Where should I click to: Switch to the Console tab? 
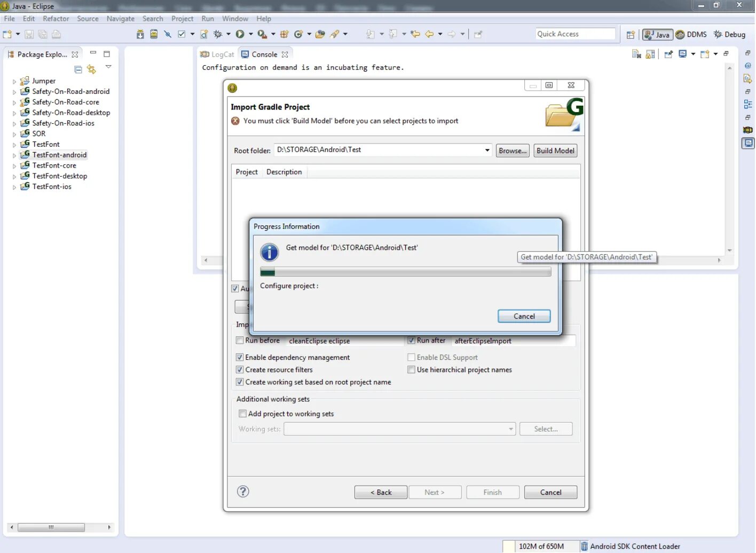pyautogui.click(x=264, y=54)
